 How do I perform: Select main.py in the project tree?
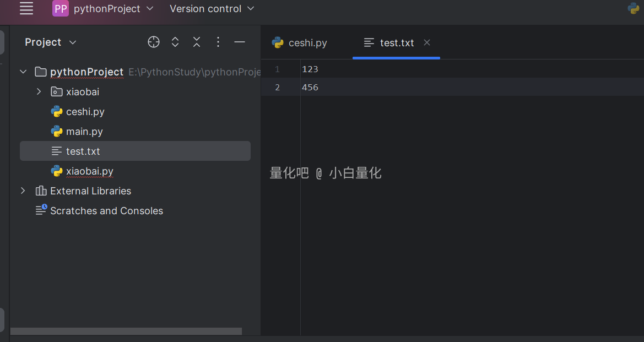tap(84, 132)
